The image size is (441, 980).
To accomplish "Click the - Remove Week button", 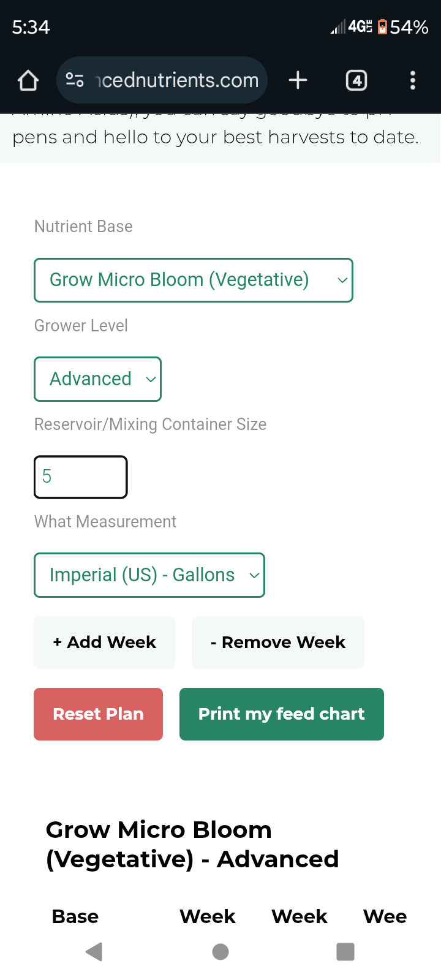I will click(278, 643).
